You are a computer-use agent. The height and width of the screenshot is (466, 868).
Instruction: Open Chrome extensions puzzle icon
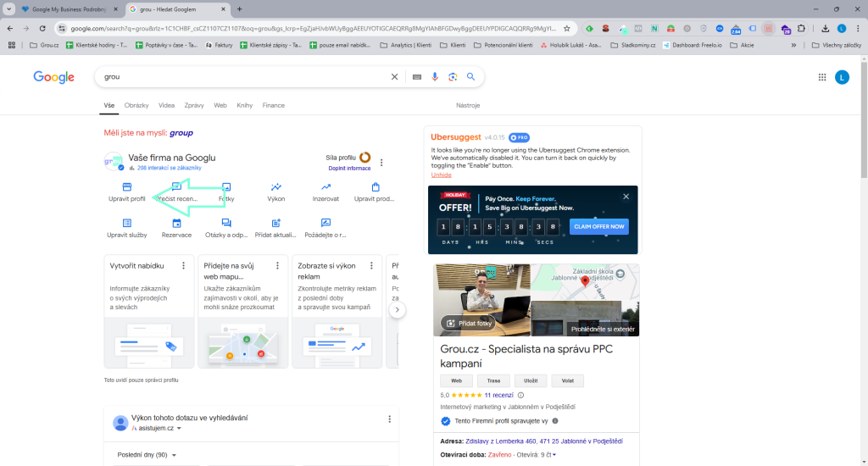click(801, 28)
